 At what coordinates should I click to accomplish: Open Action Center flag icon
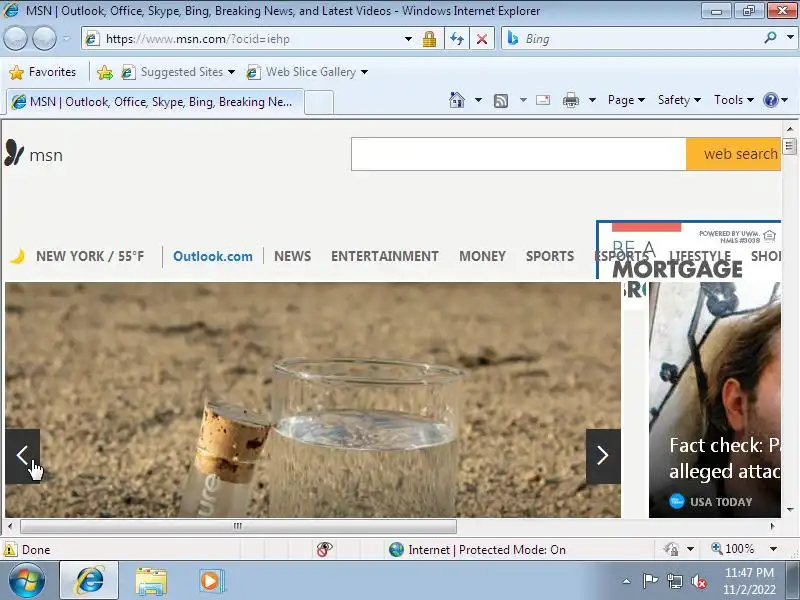pos(650,581)
